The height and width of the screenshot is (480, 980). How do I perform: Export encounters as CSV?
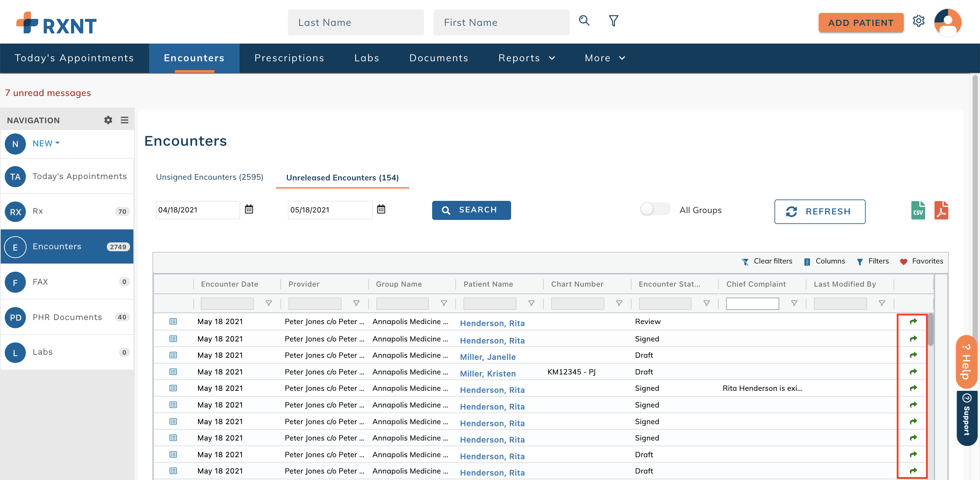[x=918, y=210]
